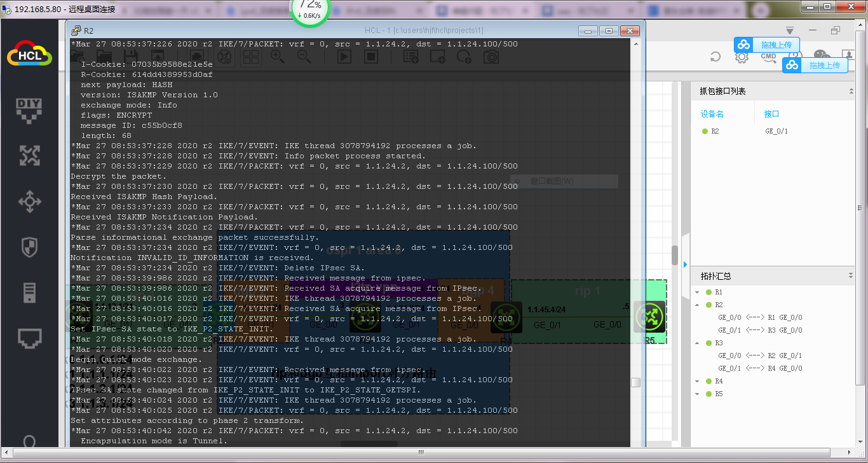Expand the R5 node in topology summary
This screenshot has height=463, width=868.
pos(698,394)
